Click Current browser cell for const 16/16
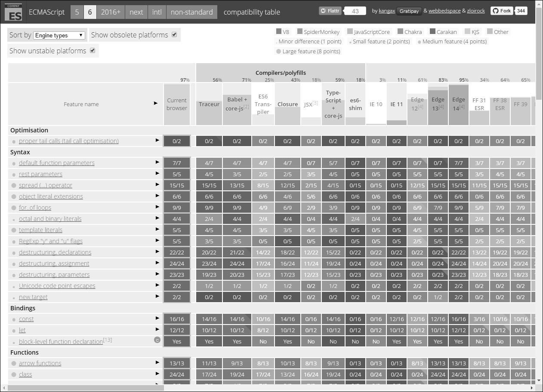The height and width of the screenshot is (392, 543). [177, 319]
